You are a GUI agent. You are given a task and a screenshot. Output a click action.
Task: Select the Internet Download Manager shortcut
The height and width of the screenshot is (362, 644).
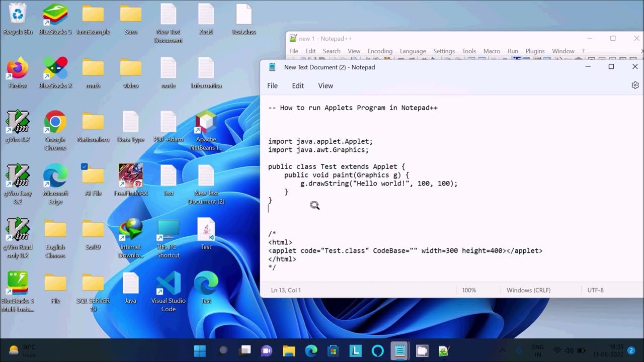tap(131, 238)
